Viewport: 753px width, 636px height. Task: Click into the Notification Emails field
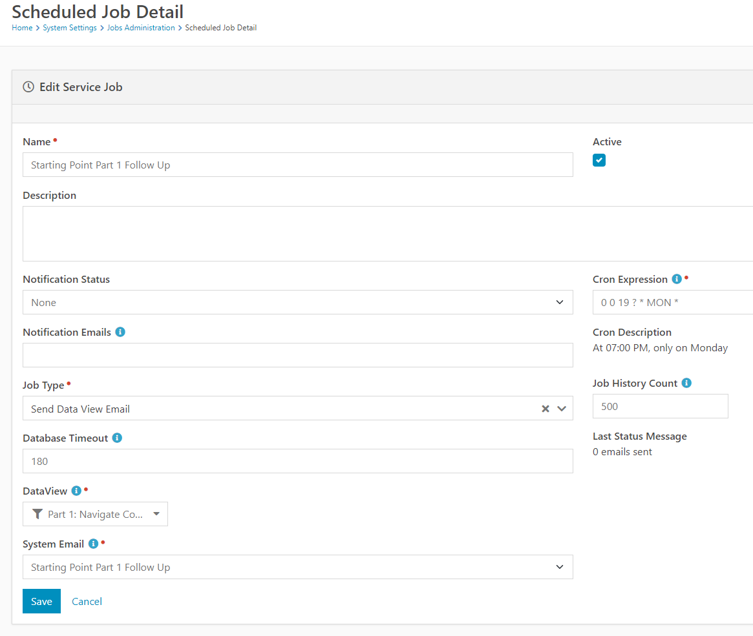pos(298,355)
